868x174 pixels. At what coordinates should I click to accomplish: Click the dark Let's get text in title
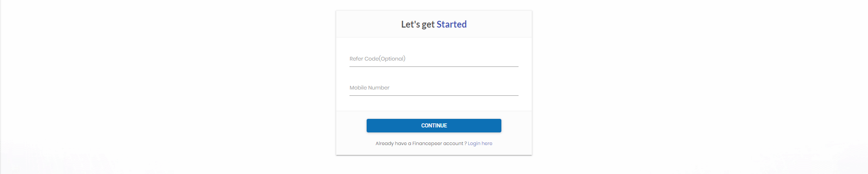[x=418, y=24]
